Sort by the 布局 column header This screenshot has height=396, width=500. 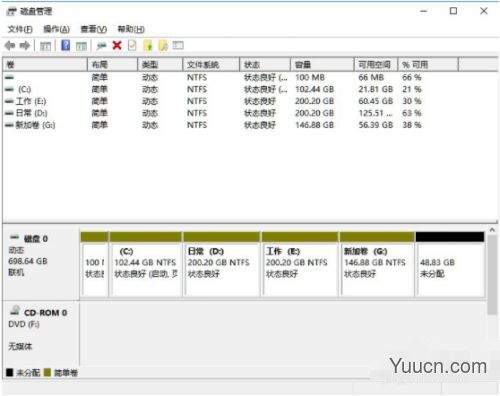pyautogui.click(x=112, y=64)
